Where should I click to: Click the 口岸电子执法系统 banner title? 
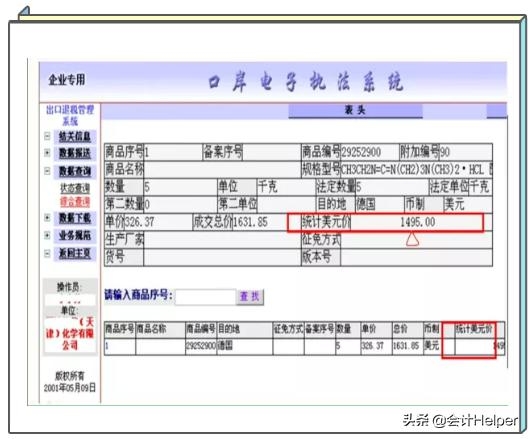tap(305, 81)
